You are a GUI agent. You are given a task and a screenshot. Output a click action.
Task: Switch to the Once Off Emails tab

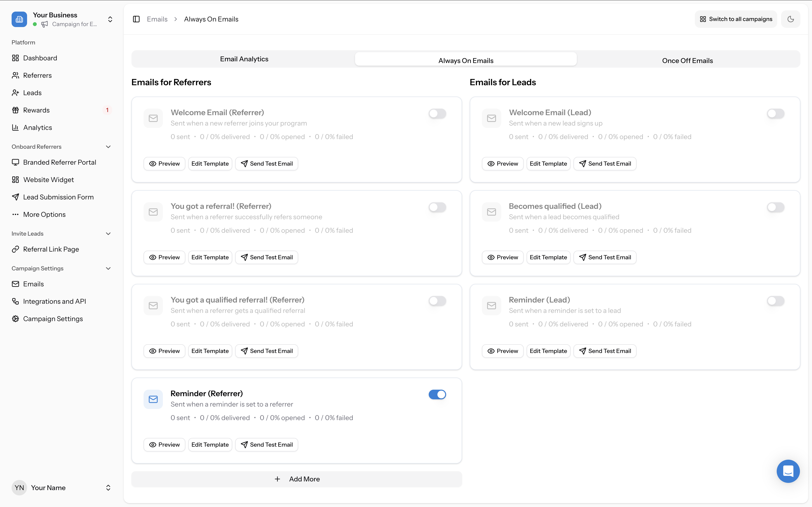(x=687, y=60)
